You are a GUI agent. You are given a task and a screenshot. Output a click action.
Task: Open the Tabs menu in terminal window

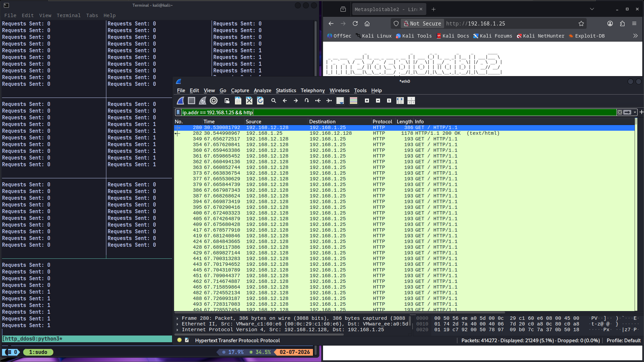[92, 15]
